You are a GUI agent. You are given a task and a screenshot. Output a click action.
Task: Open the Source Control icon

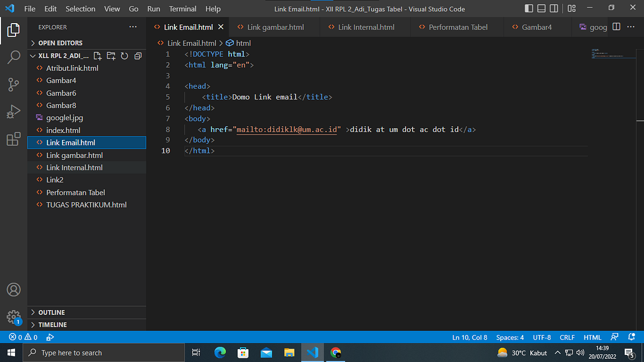(x=13, y=84)
